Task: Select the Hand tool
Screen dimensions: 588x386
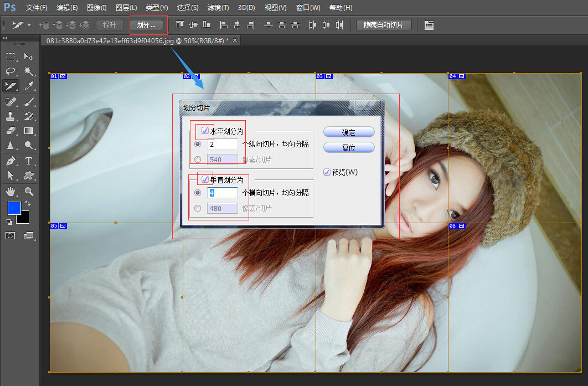Action: click(x=11, y=191)
